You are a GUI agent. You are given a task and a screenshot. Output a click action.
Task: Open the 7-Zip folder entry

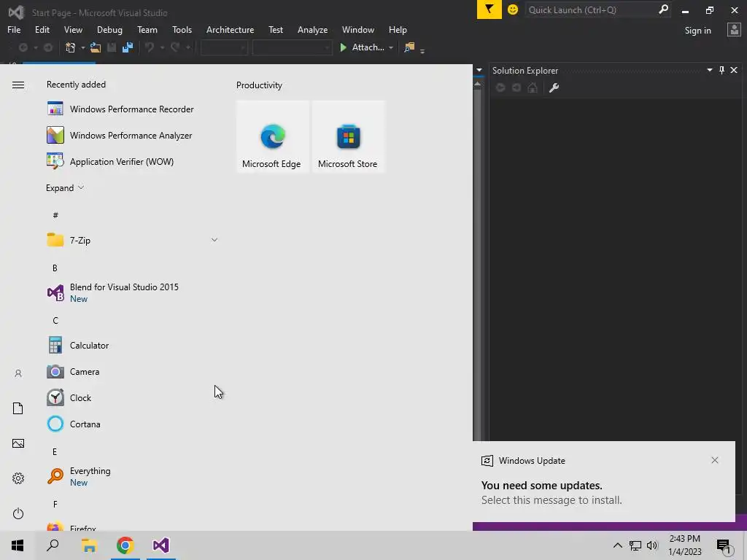point(131,240)
